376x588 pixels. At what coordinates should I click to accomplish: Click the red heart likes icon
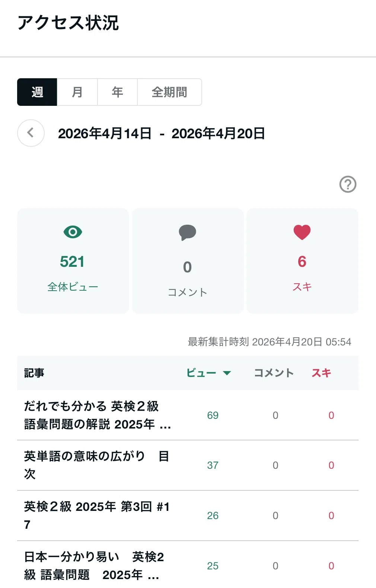pyautogui.click(x=302, y=232)
